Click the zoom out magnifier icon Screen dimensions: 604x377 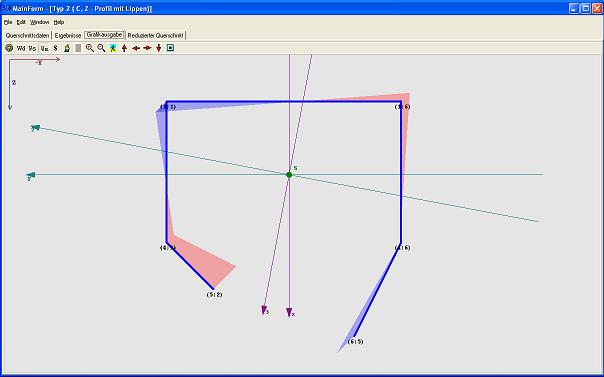click(x=101, y=48)
